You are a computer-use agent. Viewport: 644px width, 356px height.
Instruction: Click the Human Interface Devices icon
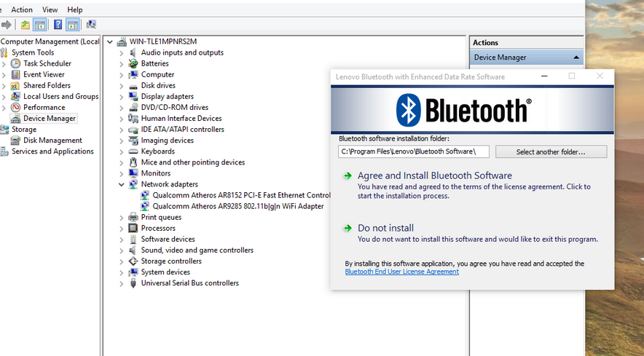(x=133, y=118)
